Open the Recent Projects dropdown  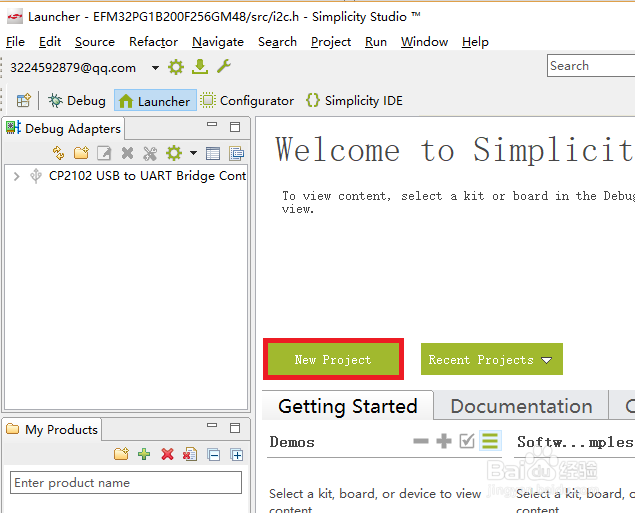pyautogui.click(x=492, y=359)
